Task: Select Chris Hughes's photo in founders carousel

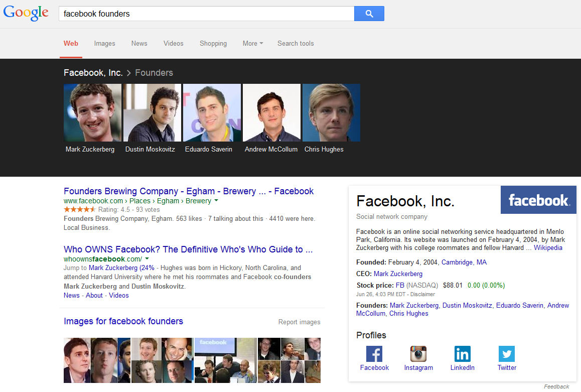Action: click(331, 113)
